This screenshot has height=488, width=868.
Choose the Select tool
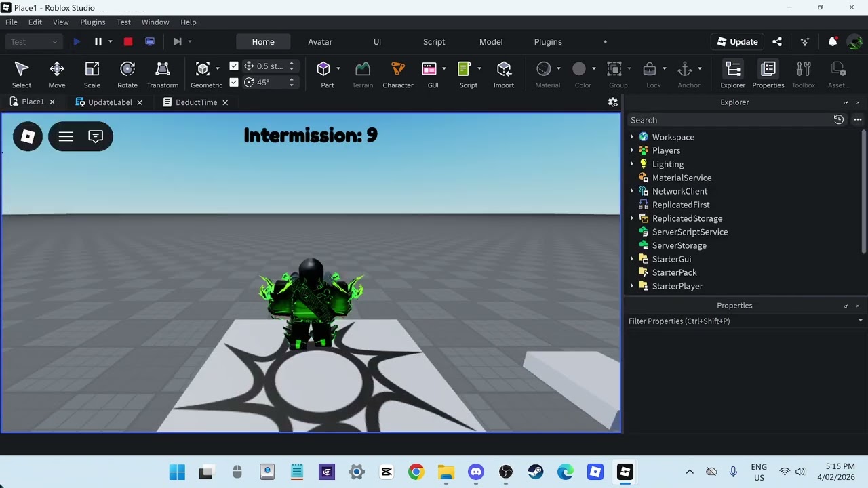point(22,75)
